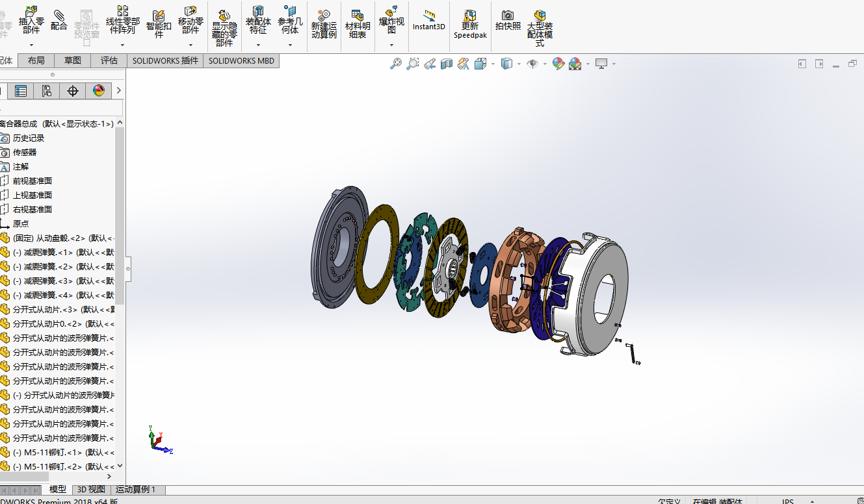
Task: Click the Hide/Show Items eye icon
Action: 532,64
